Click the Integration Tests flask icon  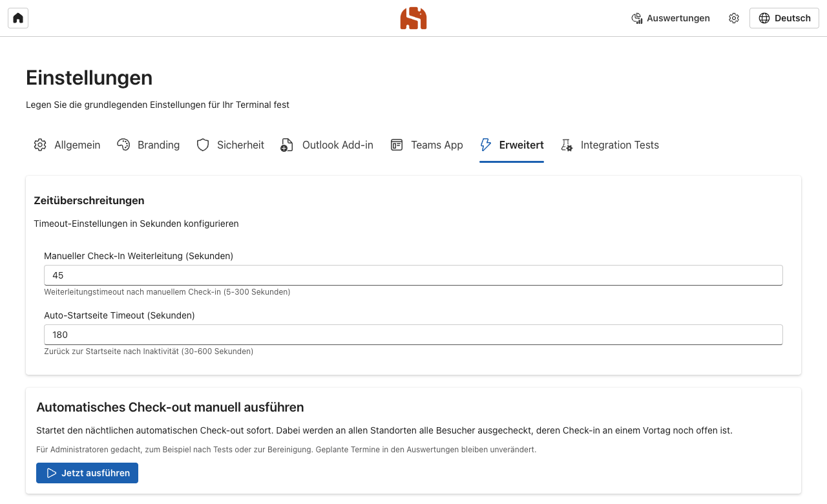pyautogui.click(x=567, y=145)
